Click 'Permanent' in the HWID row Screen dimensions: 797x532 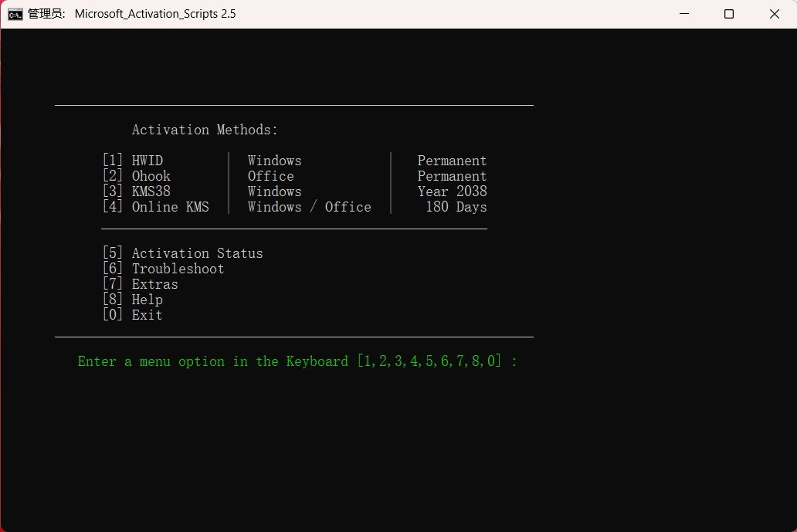pos(452,161)
